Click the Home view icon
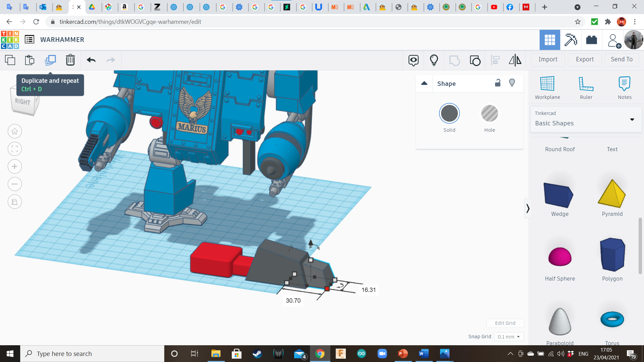644x362 pixels. (x=15, y=131)
